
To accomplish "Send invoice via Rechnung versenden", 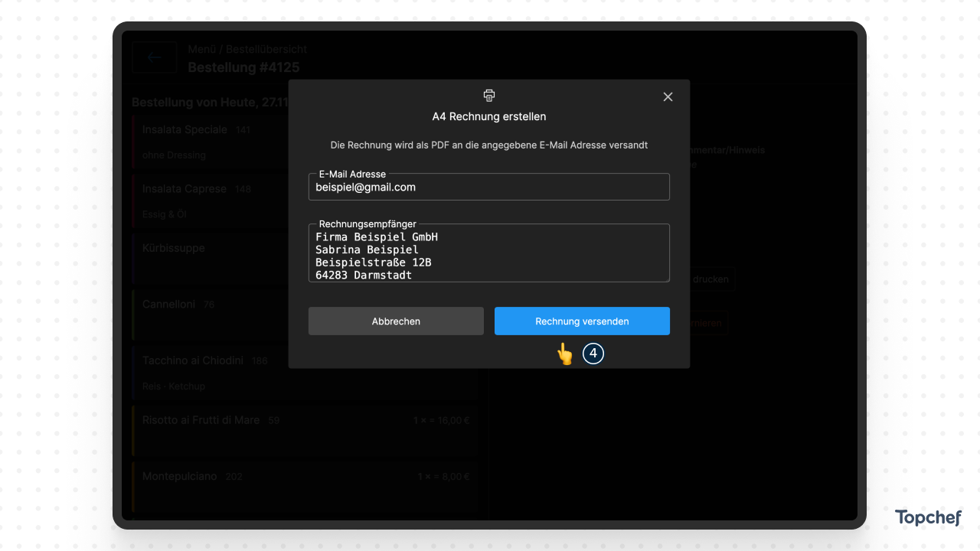I will click(x=582, y=321).
